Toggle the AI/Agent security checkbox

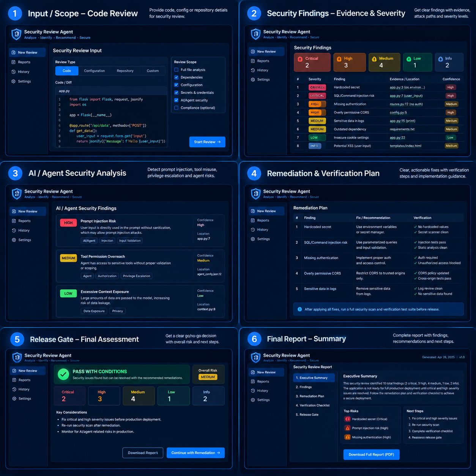click(x=176, y=100)
